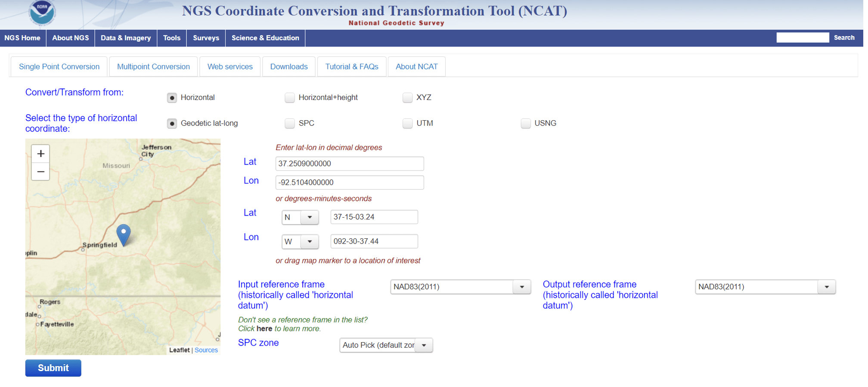
Task: Open the Surveys menu
Action: (x=206, y=38)
